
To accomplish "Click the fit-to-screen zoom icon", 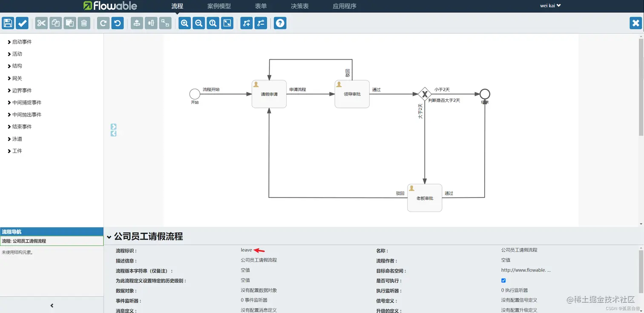I will click(x=227, y=23).
